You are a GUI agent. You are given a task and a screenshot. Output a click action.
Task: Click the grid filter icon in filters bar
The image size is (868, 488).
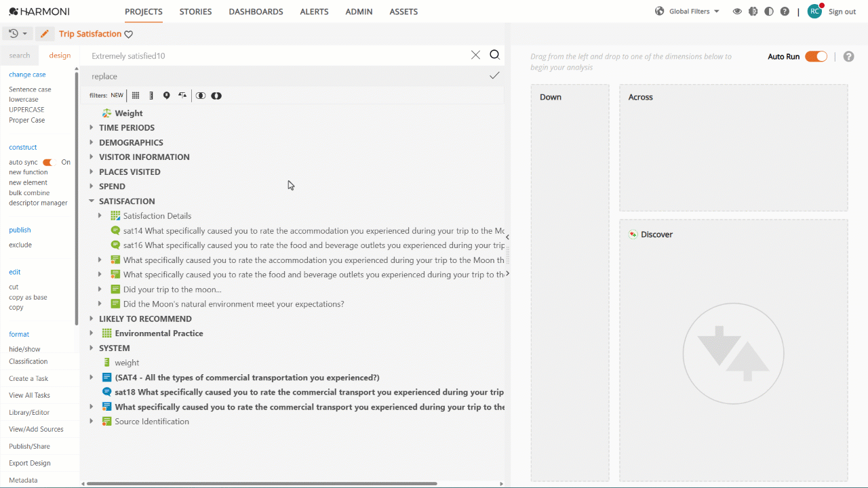136,96
